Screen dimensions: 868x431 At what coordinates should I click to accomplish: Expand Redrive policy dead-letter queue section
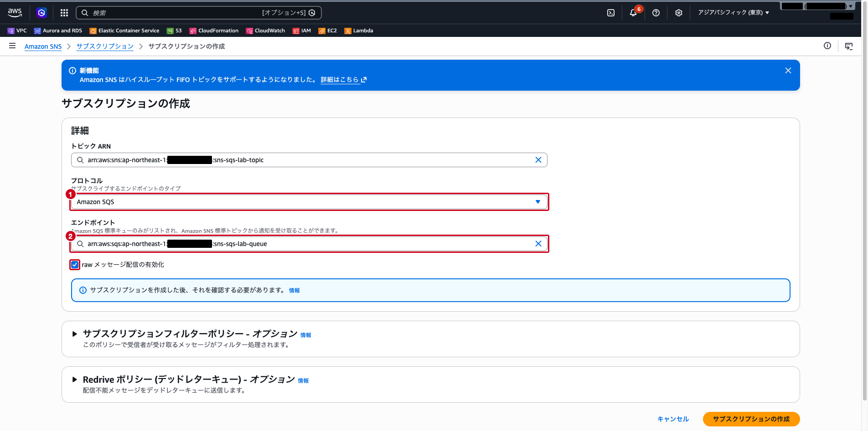click(x=75, y=380)
